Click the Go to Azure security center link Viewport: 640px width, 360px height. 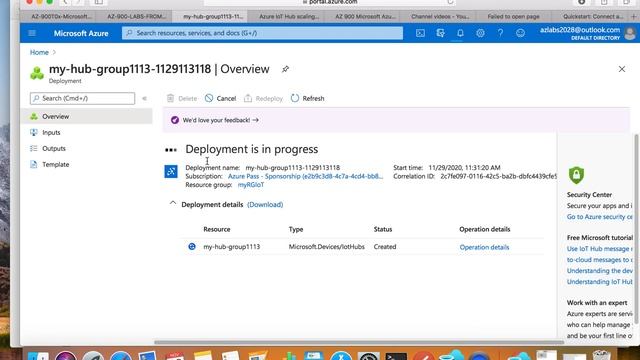coord(599,217)
